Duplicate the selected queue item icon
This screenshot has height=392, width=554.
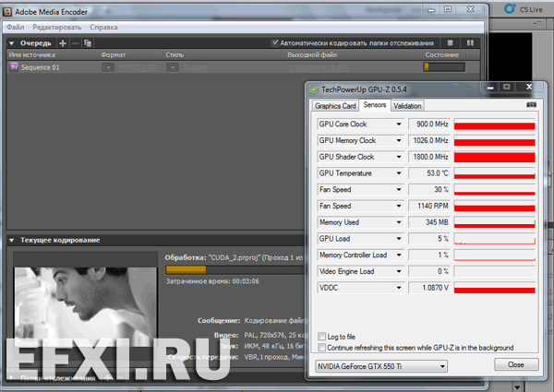[88, 43]
